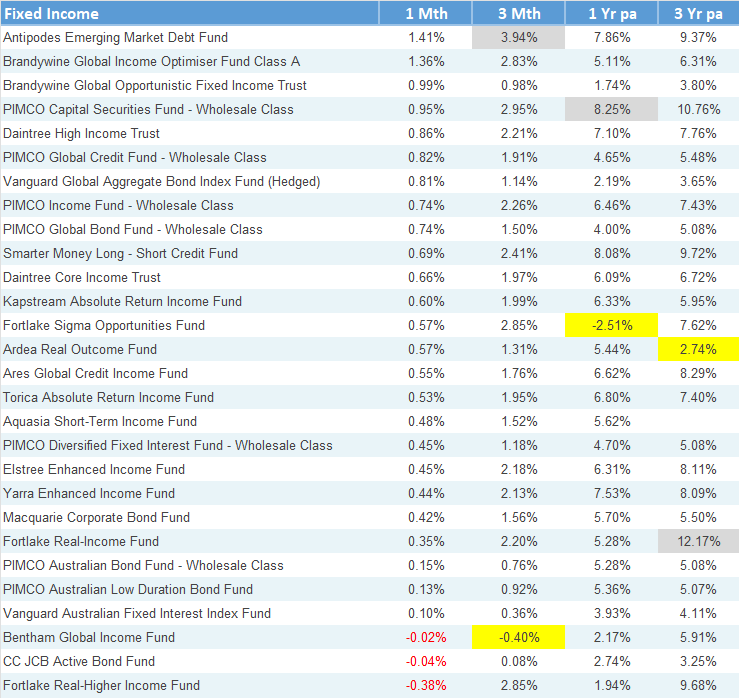739x698 pixels.
Task: Click the 7.10% Daintree one-year value
Action: pyautogui.click(x=612, y=133)
